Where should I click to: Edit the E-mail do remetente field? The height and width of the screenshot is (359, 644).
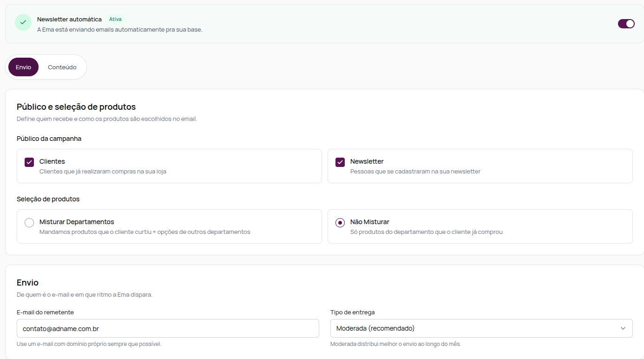pyautogui.click(x=168, y=328)
